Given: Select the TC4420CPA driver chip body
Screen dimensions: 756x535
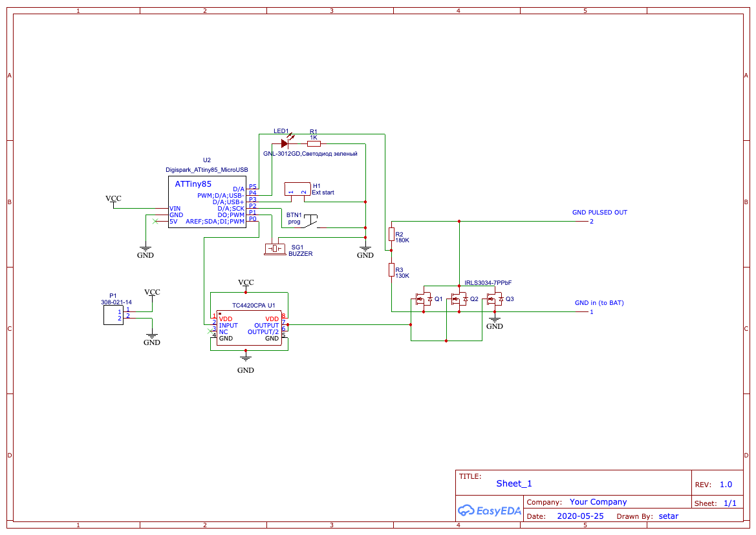Looking at the screenshot, I should 249,328.
